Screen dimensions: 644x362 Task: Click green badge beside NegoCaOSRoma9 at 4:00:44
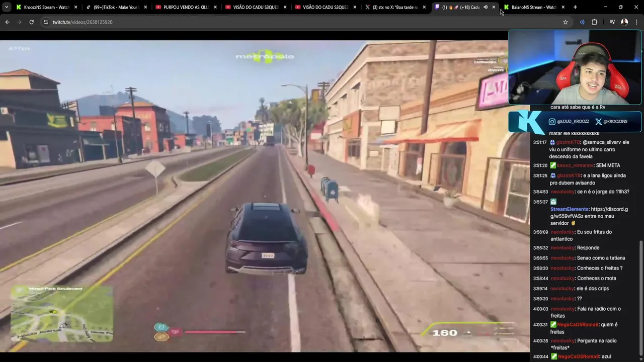coord(553,356)
